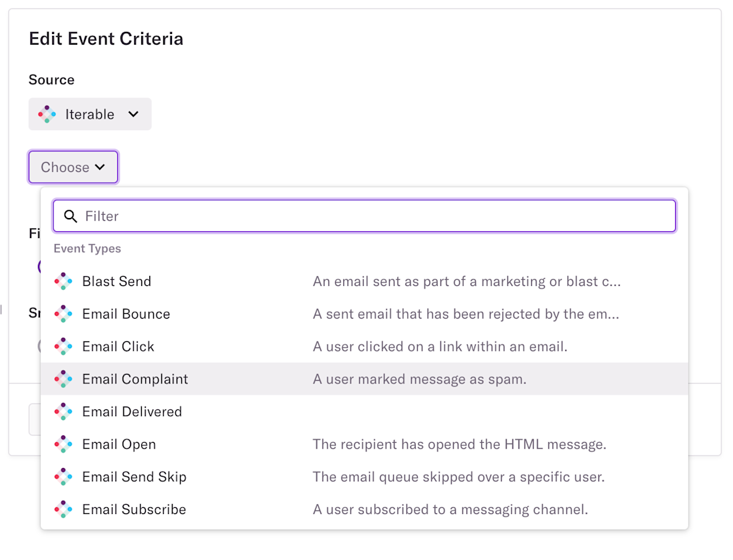This screenshot has width=733, height=560.
Task: Click the magnifier icon in Filter box
Action: [x=71, y=216]
